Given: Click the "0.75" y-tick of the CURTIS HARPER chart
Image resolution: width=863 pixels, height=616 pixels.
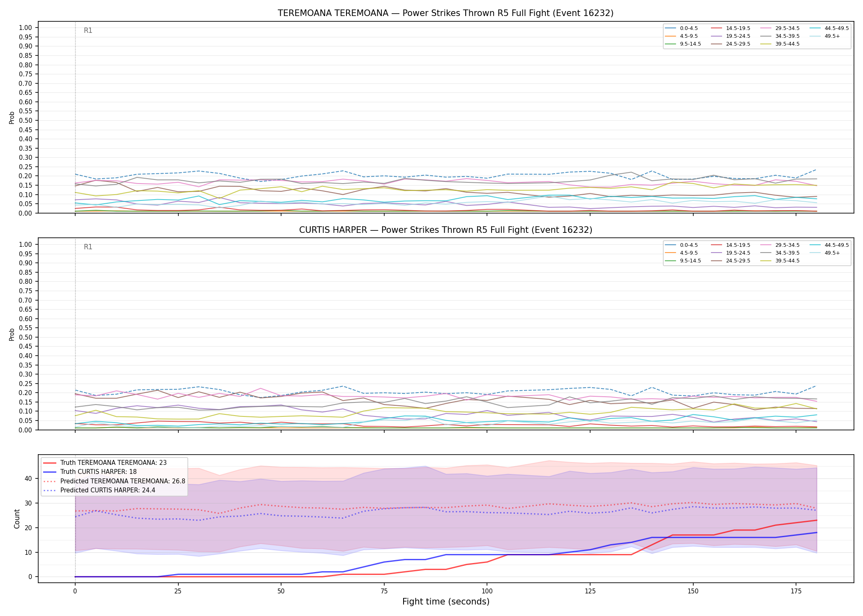Looking at the screenshot, I should pyautogui.click(x=25, y=291).
